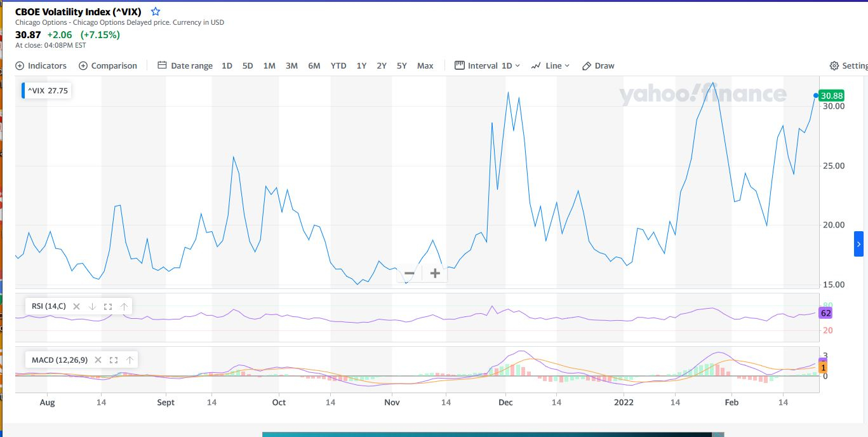
Task: Remove the MACD indicator panel
Action: (98, 360)
